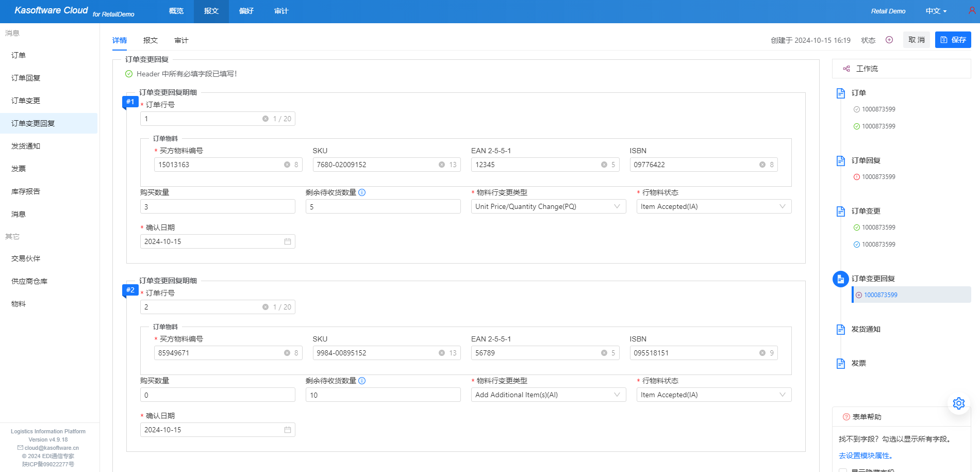Open 偏好 in the top navigation

point(246,11)
